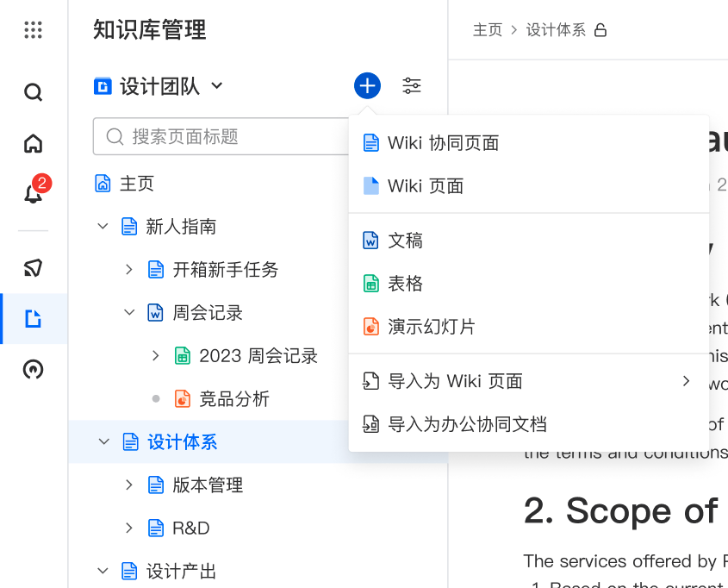728x588 pixels.
Task: Click the 主页 breadcrumb link
Action: (x=488, y=30)
